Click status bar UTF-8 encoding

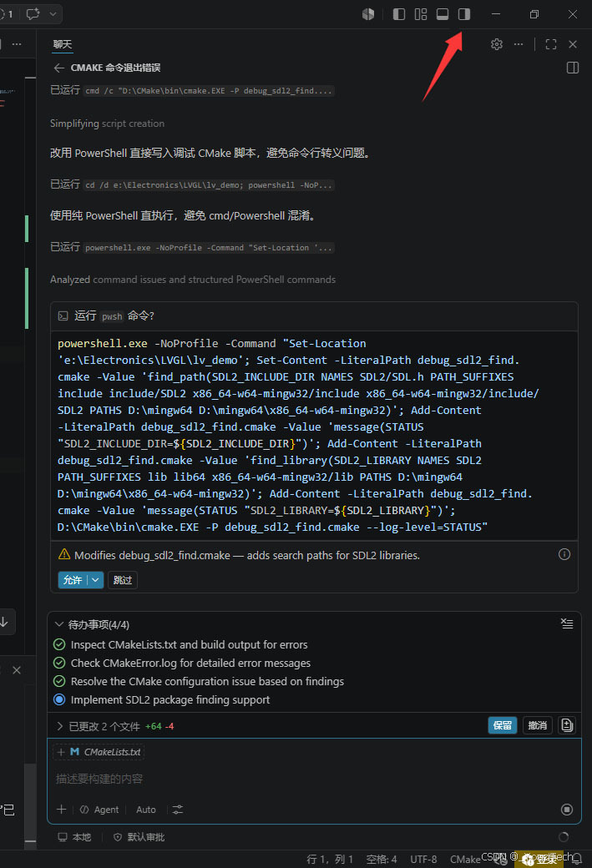click(423, 859)
